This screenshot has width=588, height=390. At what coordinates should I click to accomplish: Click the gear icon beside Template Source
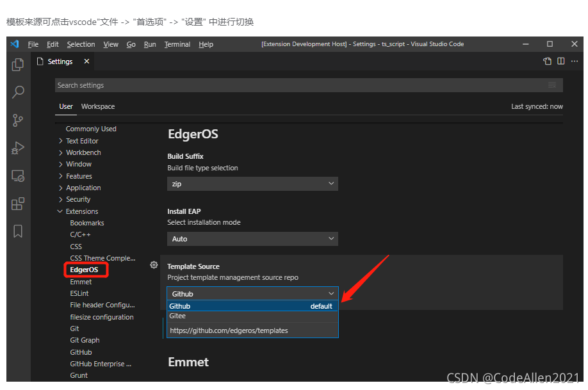click(x=154, y=265)
